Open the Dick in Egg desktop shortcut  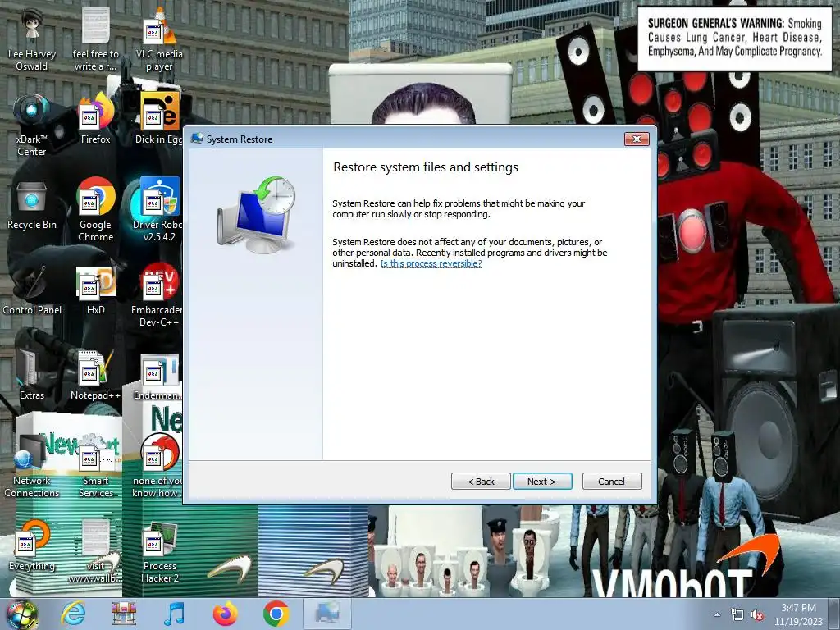click(159, 120)
